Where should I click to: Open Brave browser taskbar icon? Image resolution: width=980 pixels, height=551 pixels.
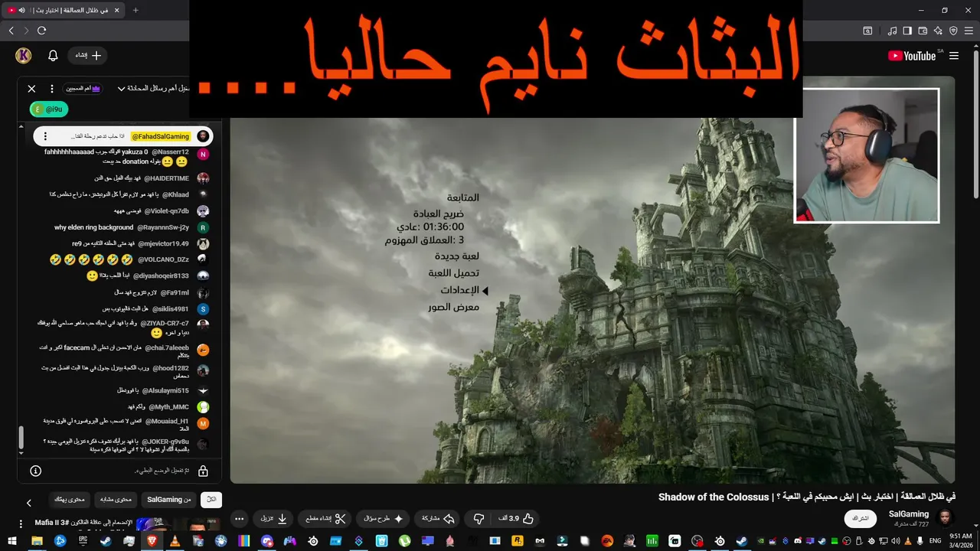pyautogui.click(x=152, y=541)
